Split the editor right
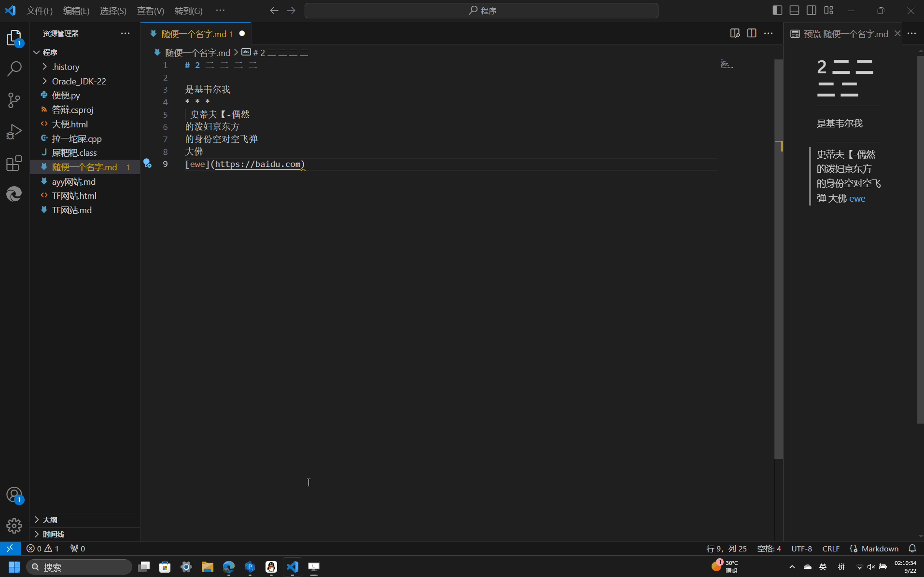This screenshot has height=577, width=924. click(752, 33)
